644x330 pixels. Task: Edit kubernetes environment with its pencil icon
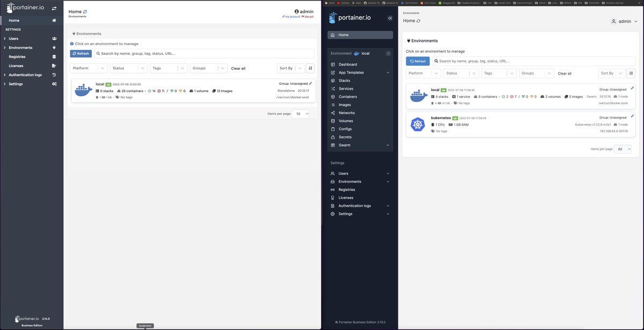tap(632, 116)
